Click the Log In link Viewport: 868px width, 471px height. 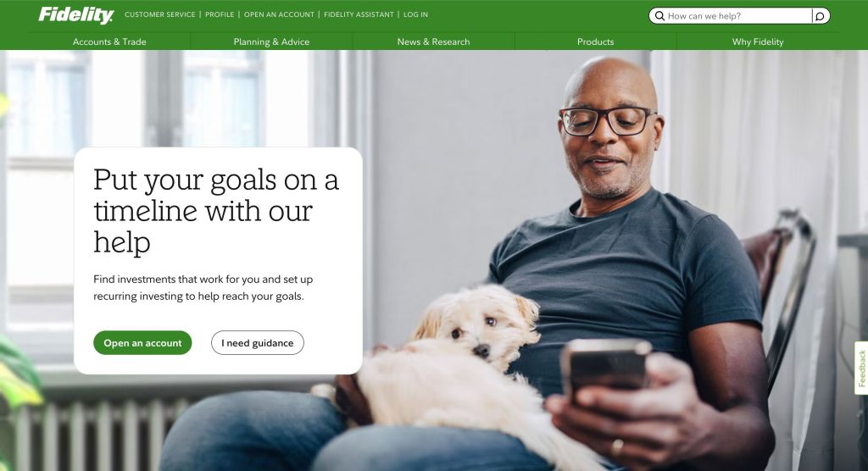415,14
